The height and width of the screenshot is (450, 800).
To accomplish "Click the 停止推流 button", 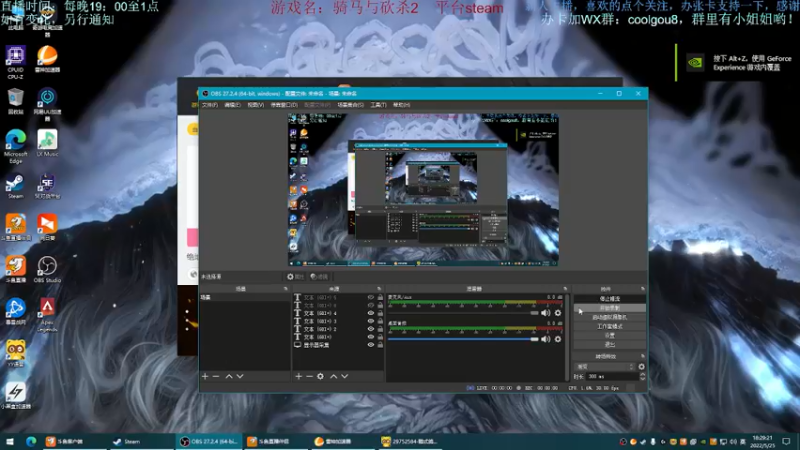I will [610, 298].
